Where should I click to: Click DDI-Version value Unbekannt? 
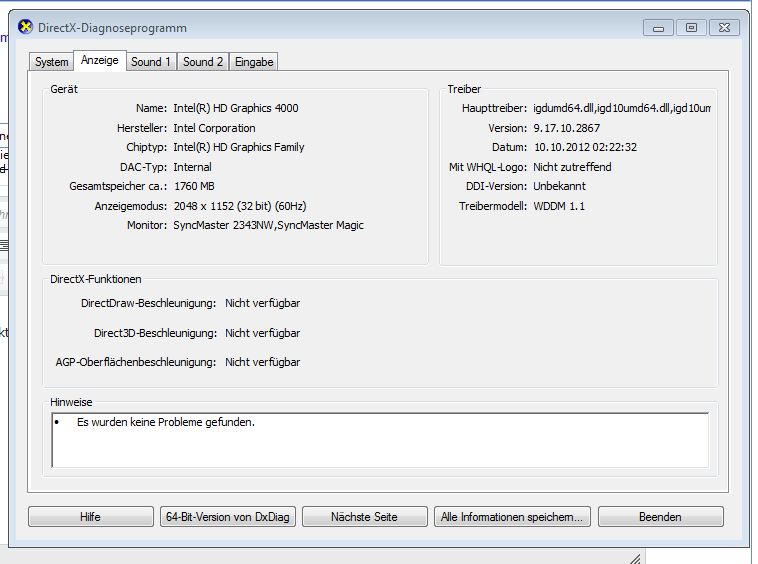coord(559,187)
